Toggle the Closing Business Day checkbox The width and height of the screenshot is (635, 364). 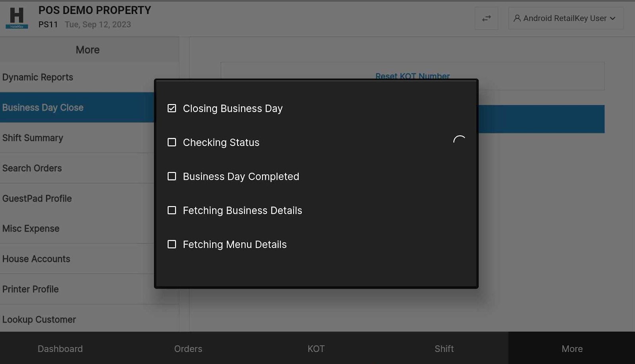(x=172, y=108)
